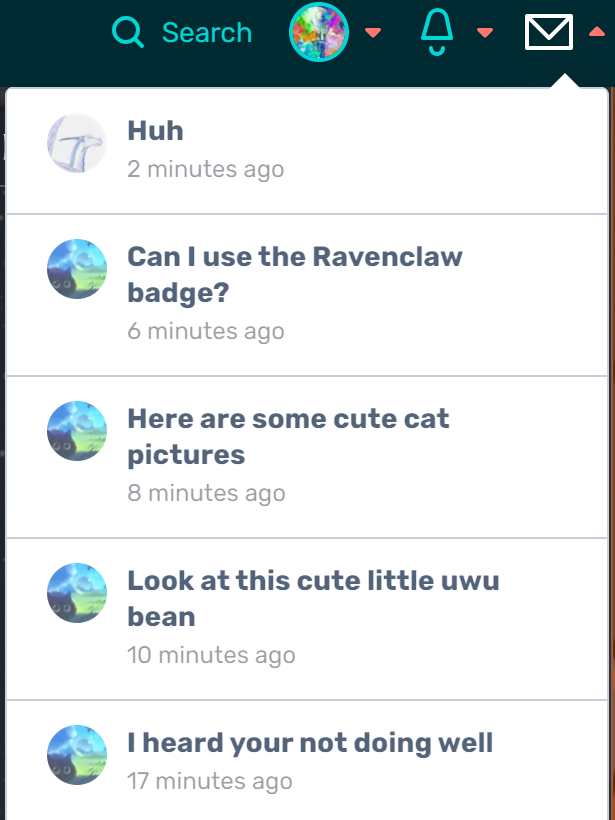Open "Here are some cute cat pictures" message

click(288, 436)
